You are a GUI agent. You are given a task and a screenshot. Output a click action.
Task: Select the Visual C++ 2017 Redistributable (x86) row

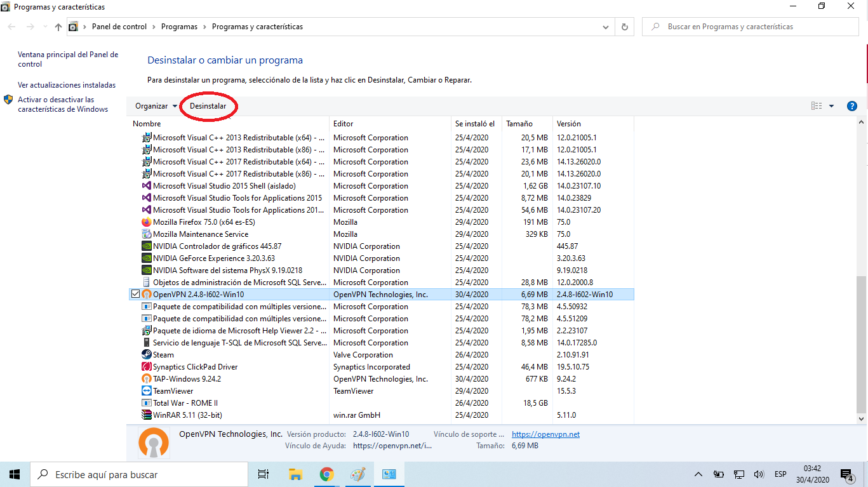click(382, 174)
